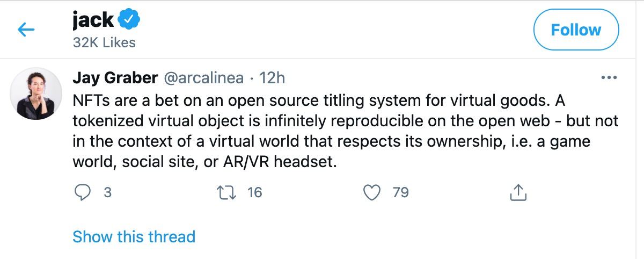Click the line ending with AR/VR headset
The height and width of the screenshot is (259, 644).
[x=204, y=162]
